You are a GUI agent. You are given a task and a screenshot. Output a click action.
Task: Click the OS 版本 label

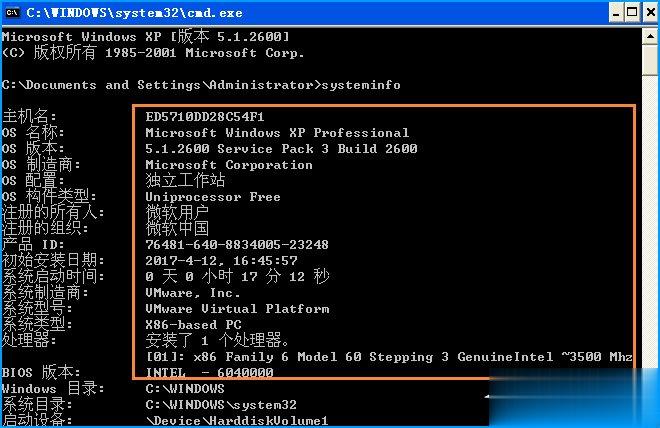coord(33,149)
